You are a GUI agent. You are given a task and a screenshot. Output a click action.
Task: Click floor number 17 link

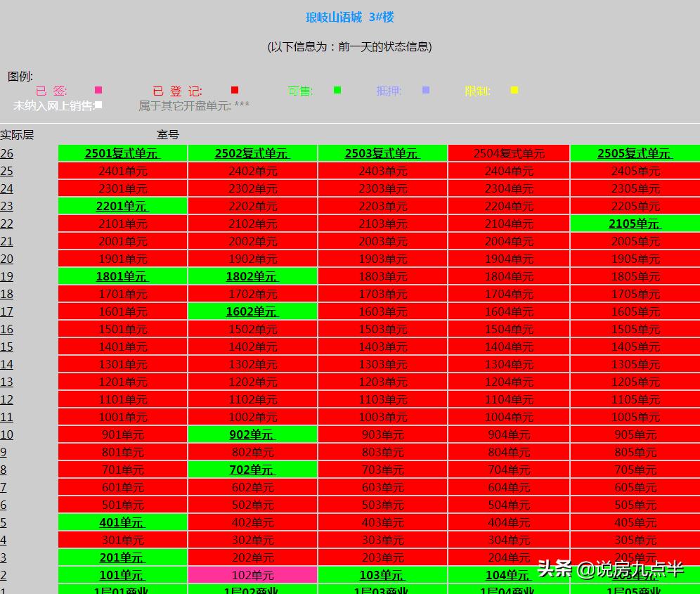[x=7, y=311]
